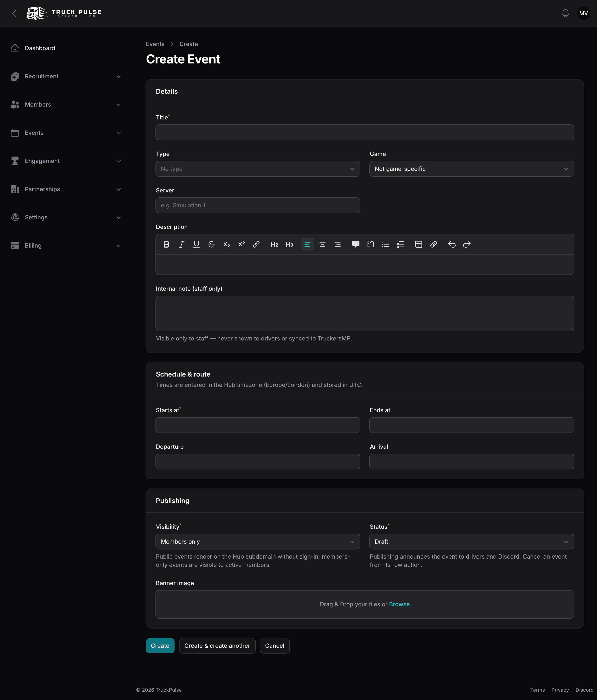
Task: Center-align description text
Action: (x=323, y=244)
